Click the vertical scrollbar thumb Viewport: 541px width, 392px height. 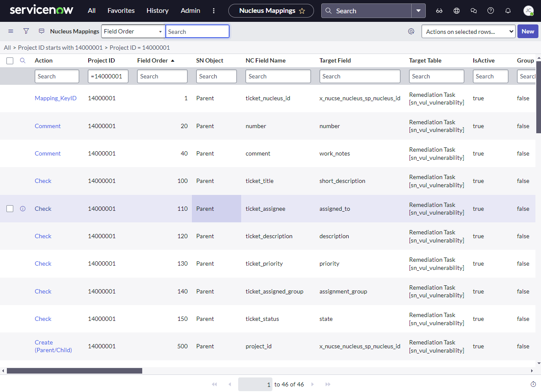point(538,97)
